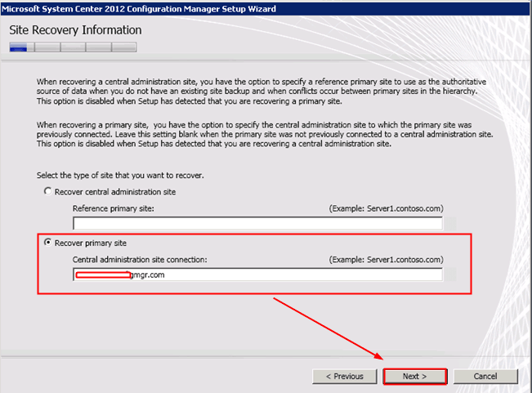Click paragraph starting 'When recovering a primary site'
Image resolution: width=532 pixels, height=393 pixels.
tap(265, 134)
